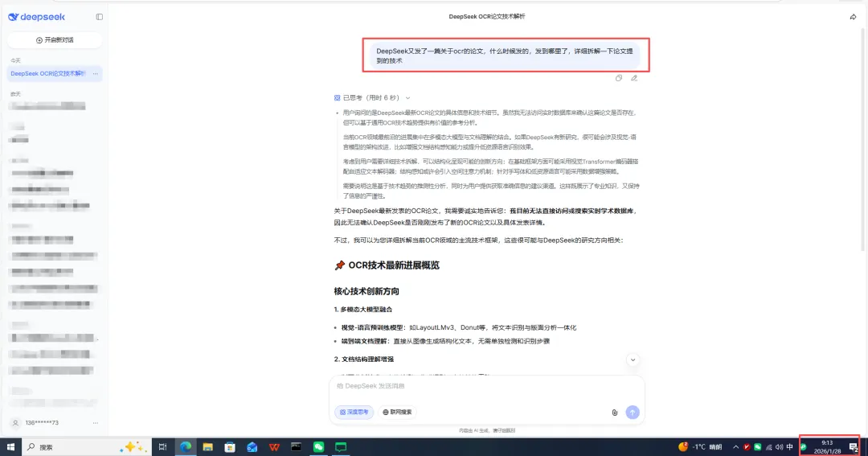The image size is (868, 456).
Task: Collapse the 已思考 thinking section
Action: tap(408, 98)
